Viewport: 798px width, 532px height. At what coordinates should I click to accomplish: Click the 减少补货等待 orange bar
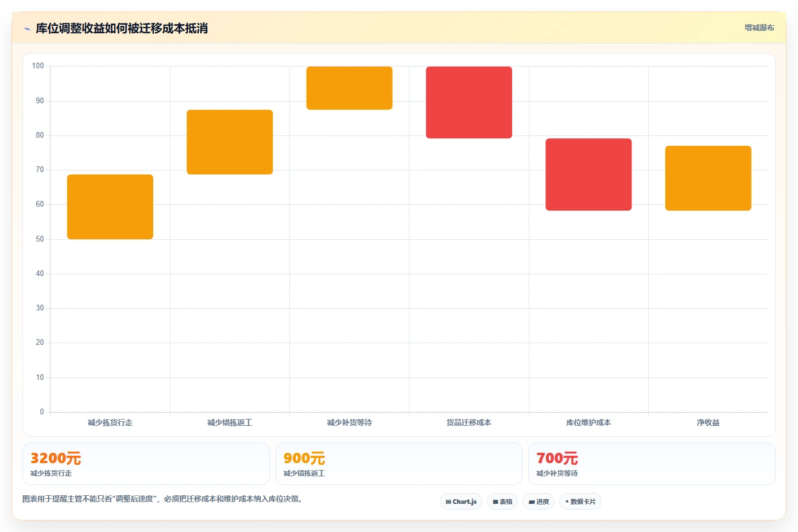[x=349, y=88]
